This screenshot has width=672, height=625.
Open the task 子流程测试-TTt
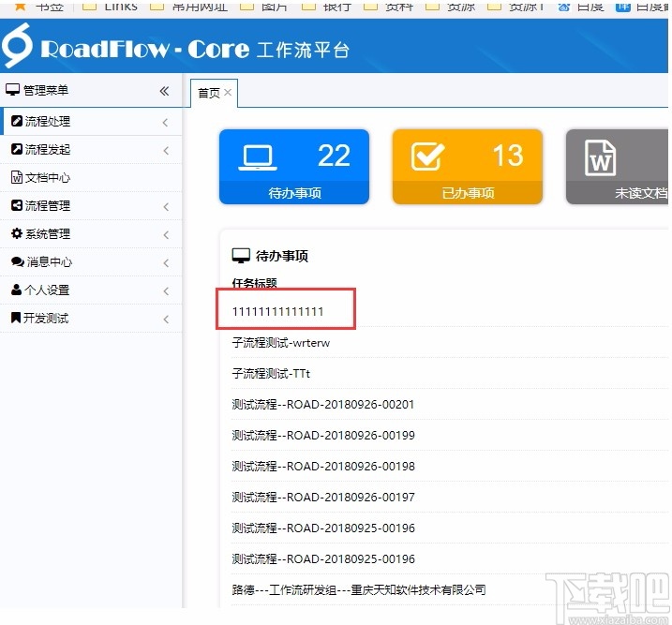(x=271, y=374)
